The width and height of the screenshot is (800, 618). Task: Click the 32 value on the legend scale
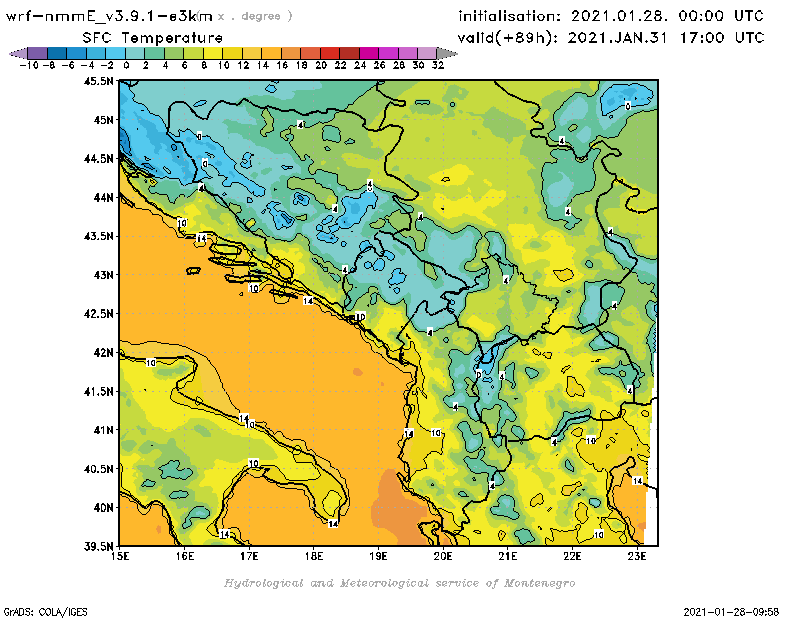coord(438,65)
